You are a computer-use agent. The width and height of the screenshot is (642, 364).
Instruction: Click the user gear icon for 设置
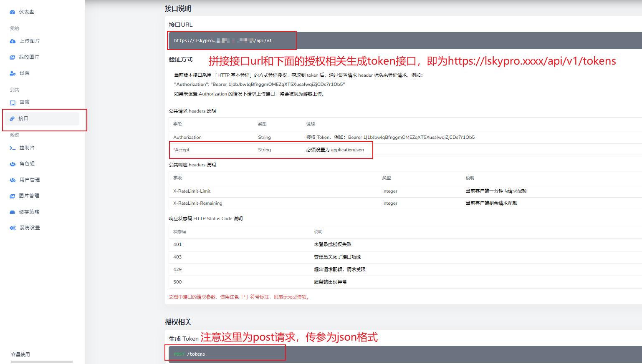13,73
